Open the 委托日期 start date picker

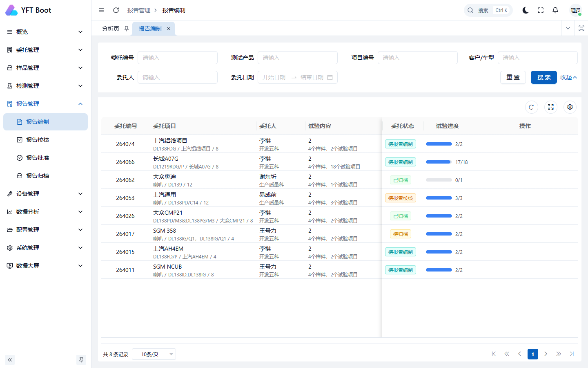pyautogui.click(x=274, y=77)
